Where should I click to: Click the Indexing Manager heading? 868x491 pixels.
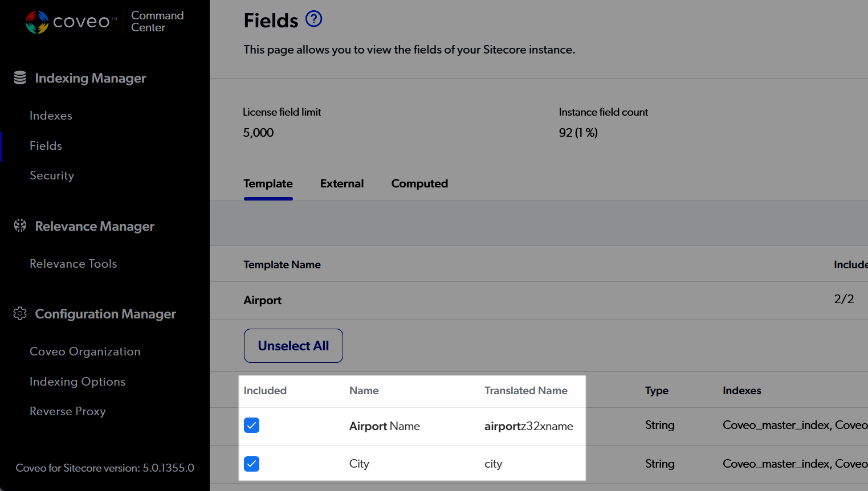click(91, 78)
